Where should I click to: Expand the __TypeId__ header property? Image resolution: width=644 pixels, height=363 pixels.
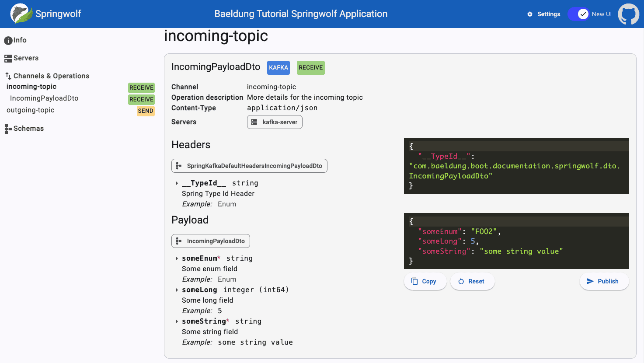point(177,183)
